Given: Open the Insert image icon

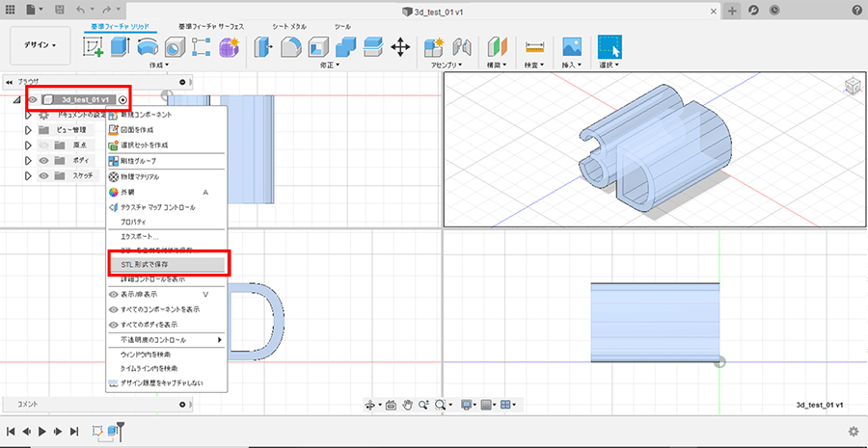Looking at the screenshot, I should click(572, 46).
